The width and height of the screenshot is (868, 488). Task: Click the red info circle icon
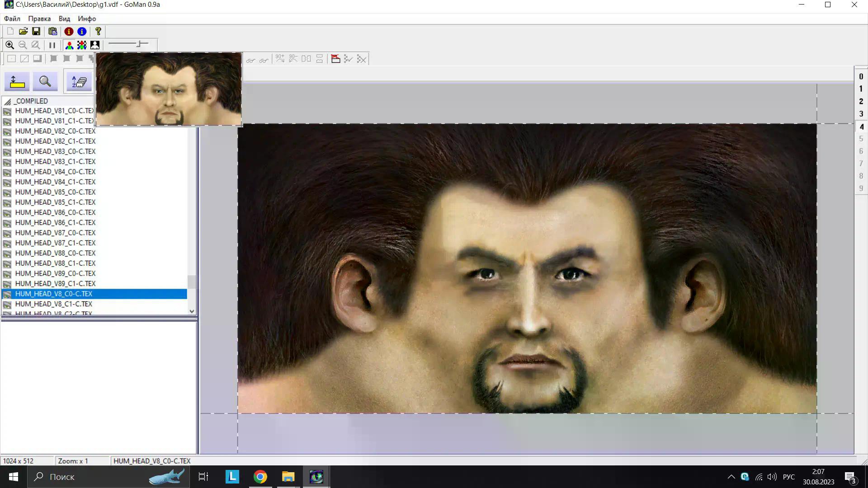tap(69, 31)
